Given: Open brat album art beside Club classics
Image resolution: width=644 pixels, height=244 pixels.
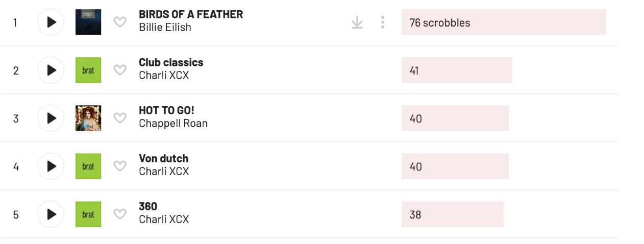Looking at the screenshot, I should click(x=88, y=70).
